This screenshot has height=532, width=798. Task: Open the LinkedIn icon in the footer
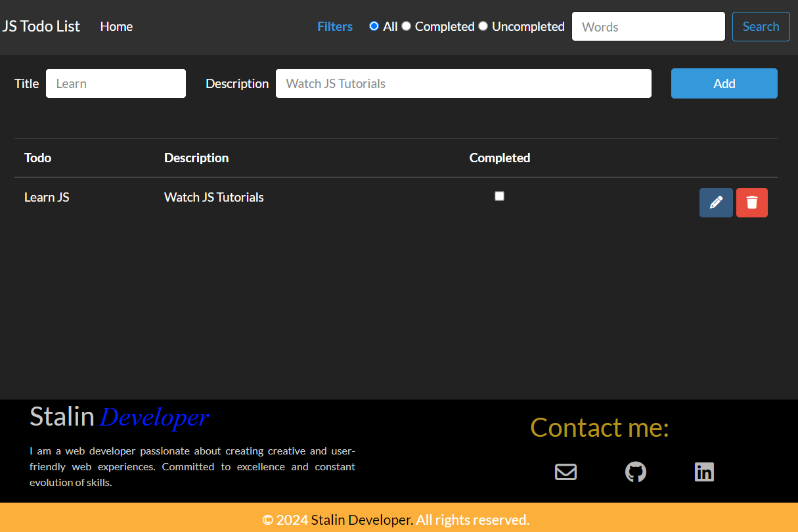pyautogui.click(x=704, y=472)
